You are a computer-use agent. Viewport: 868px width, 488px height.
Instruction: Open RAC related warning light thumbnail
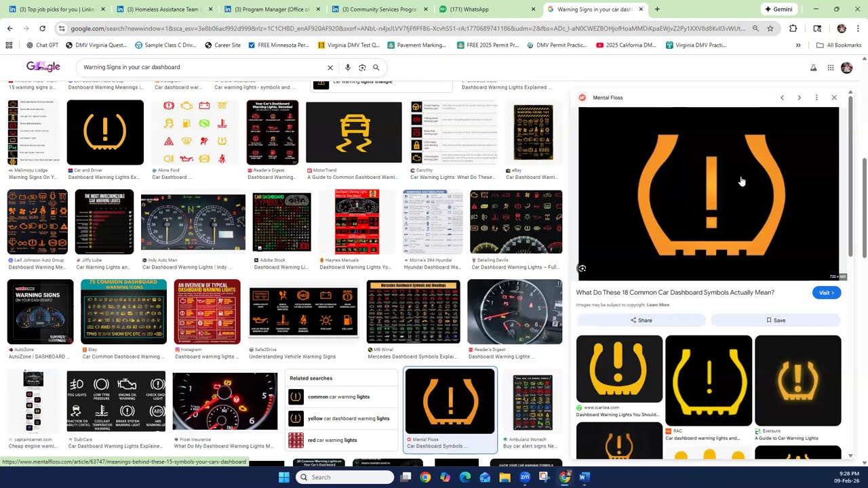click(x=709, y=380)
